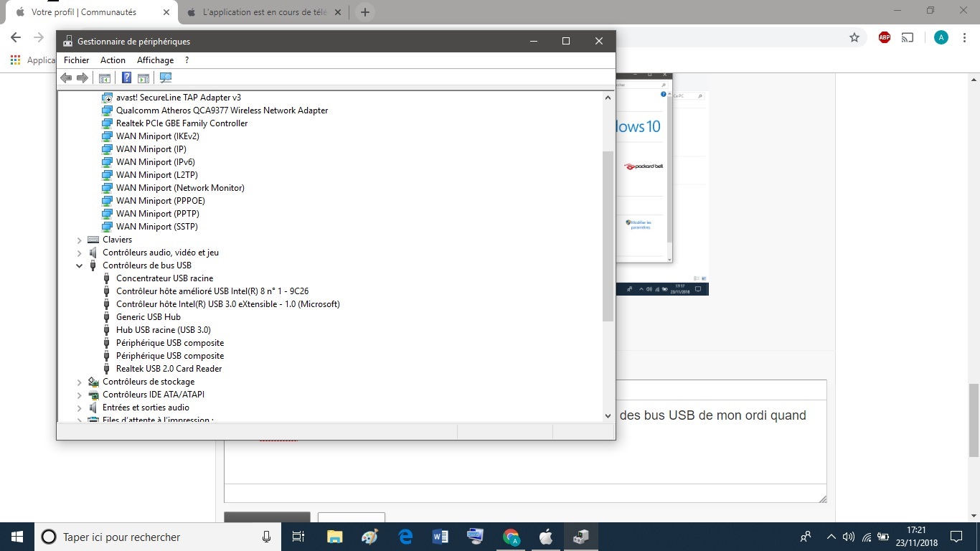Select Contrôleur hôte amélioré USB Intel(R) 8 n° 1 - 9C26

pos(212,291)
